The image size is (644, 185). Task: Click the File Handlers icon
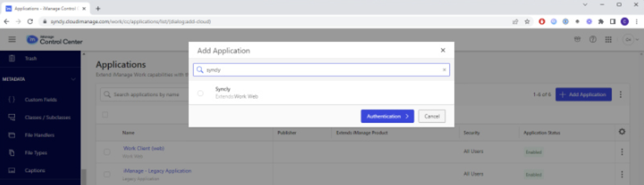pos(12,135)
